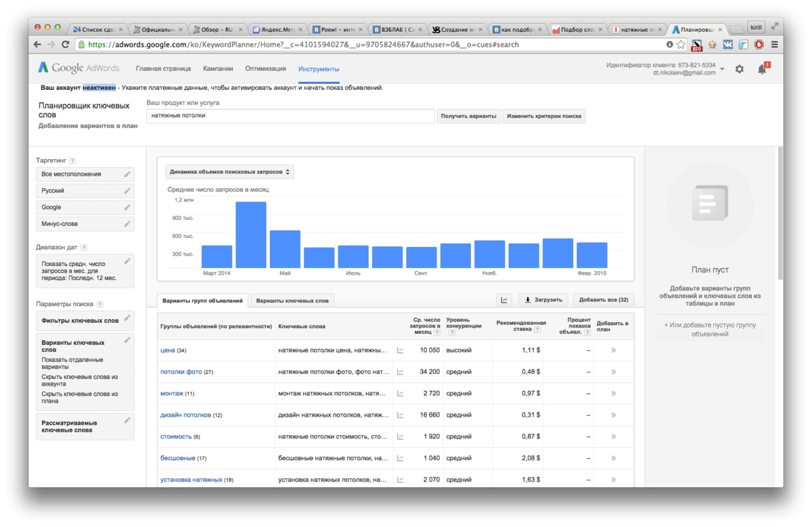Show trend chart icon for потолки фото row
Image resolution: width=812 pixels, height=527 pixels.
[401, 372]
